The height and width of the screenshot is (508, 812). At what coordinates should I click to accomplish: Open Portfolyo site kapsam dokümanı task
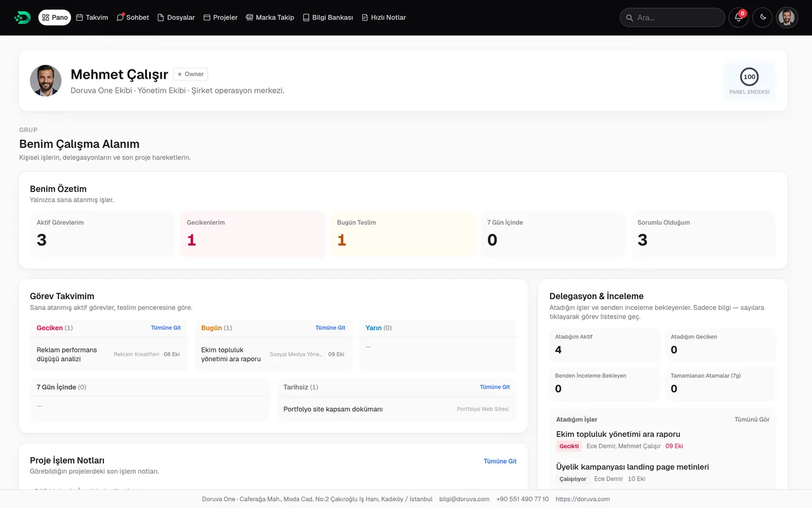(396, 409)
